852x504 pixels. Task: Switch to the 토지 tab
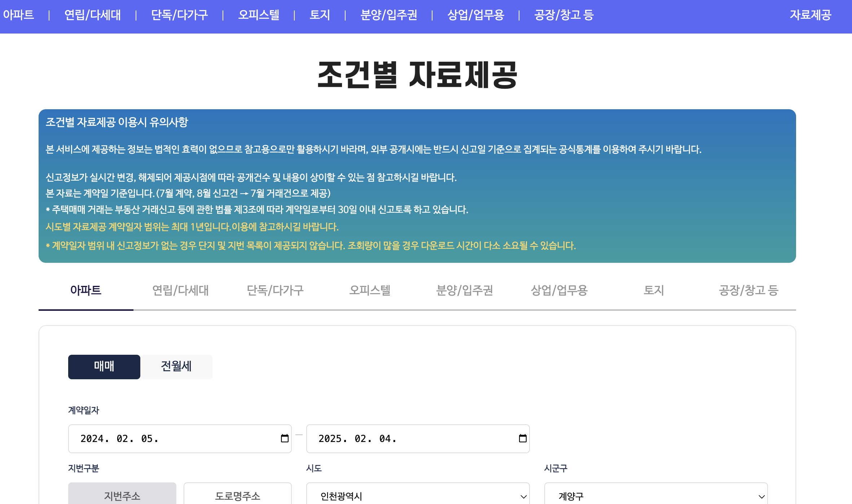(654, 291)
